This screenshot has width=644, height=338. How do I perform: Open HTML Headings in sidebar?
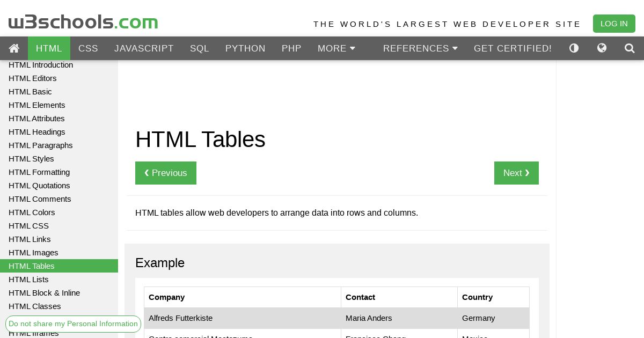point(59,132)
